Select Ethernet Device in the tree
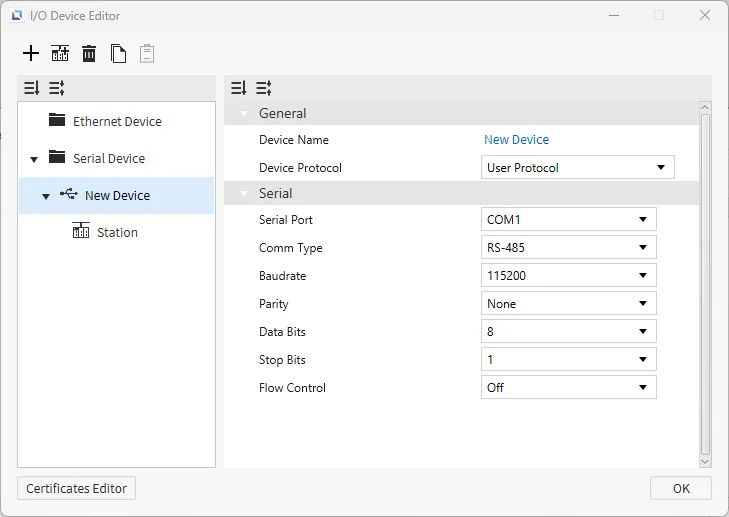 coord(116,122)
